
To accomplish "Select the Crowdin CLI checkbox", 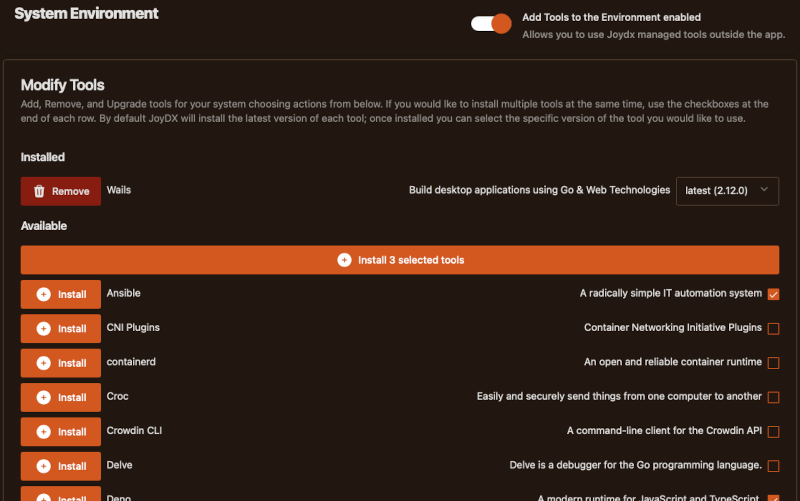I will coord(773,432).
